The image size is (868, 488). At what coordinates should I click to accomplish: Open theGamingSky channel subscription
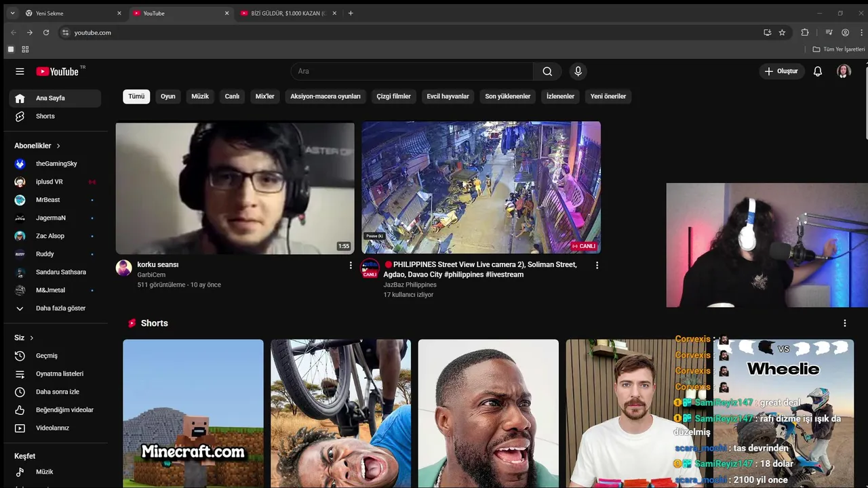pos(55,163)
